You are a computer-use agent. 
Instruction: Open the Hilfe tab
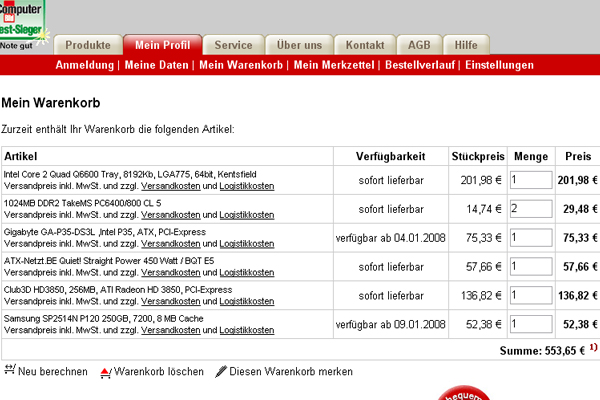466,45
